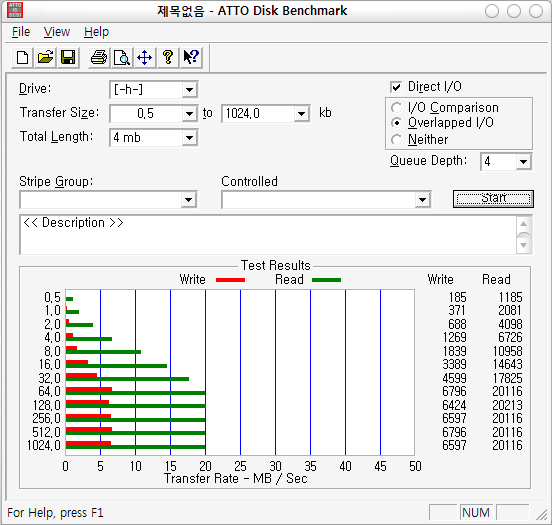Screen dimensions: 552x525
Task: Click the NUM status bar indicator
Action: point(476,512)
